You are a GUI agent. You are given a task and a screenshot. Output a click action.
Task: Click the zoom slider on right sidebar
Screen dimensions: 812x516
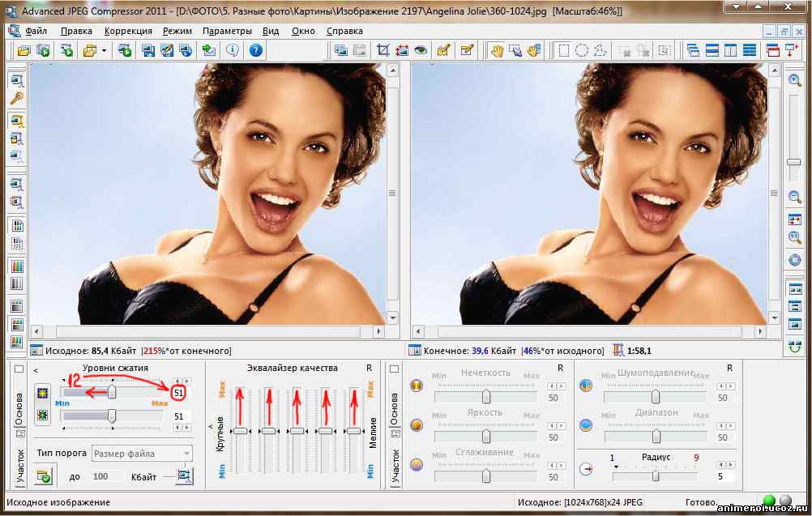pos(794,162)
